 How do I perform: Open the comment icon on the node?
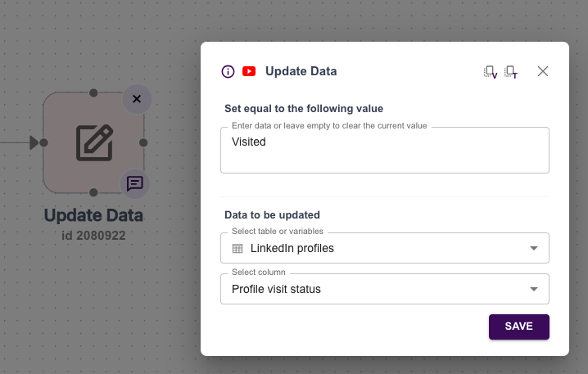(135, 183)
